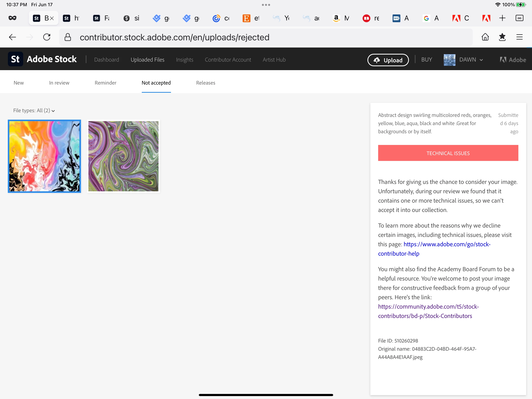Open the stock-contributor-help link
The image size is (532, 399).
pos(447,244)
